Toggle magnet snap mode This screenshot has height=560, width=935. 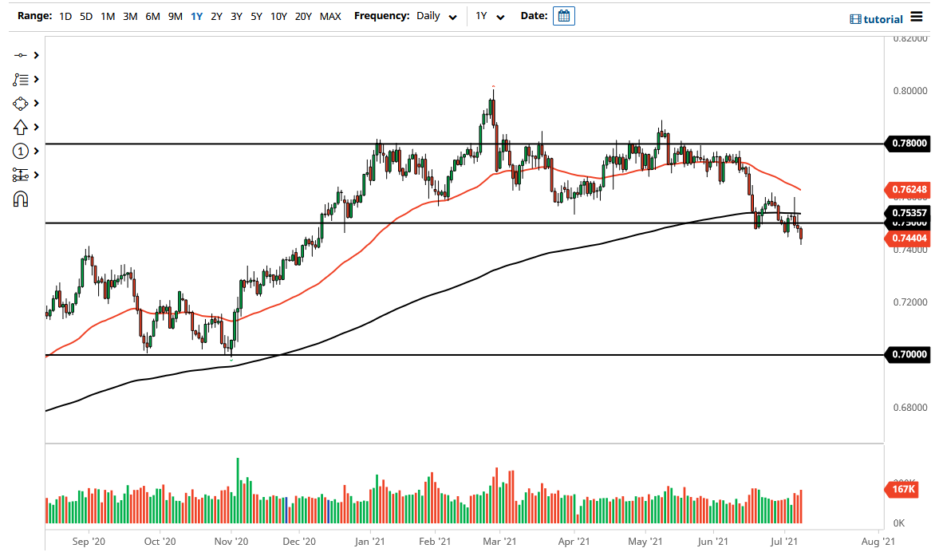click(x=22, y=199)
